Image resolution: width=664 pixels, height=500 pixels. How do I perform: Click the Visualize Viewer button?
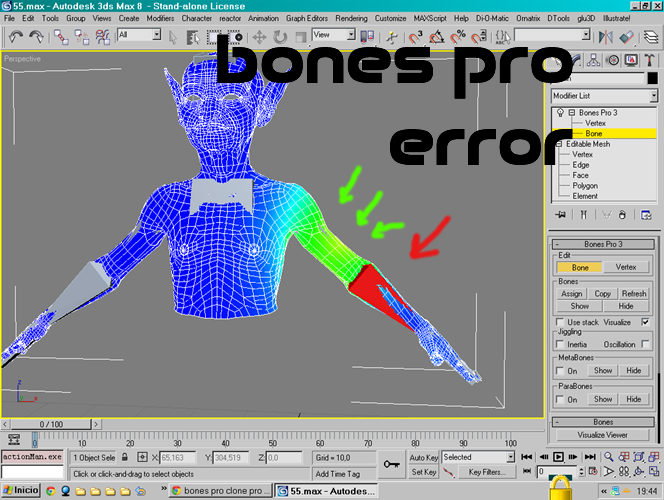point(603,435)
